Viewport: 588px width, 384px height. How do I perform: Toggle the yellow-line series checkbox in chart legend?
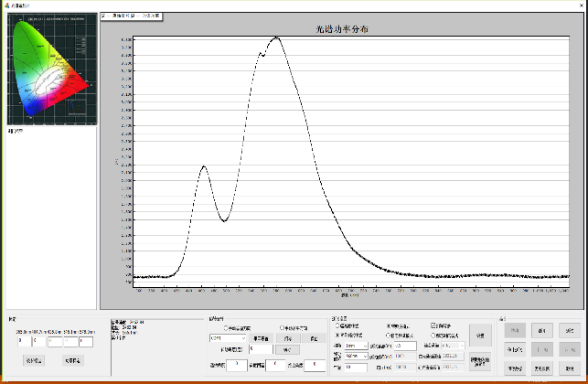pos(134,16)
